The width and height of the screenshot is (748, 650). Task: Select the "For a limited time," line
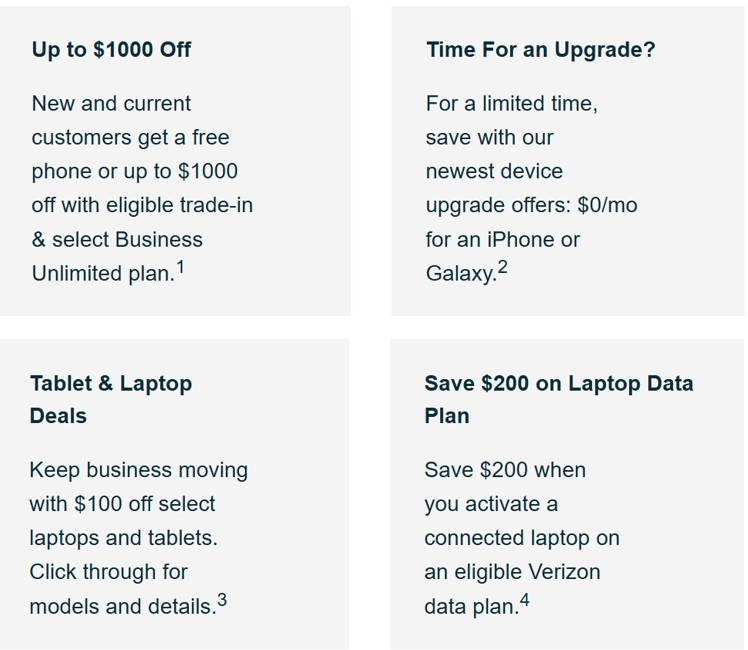[x=511, y=104]
